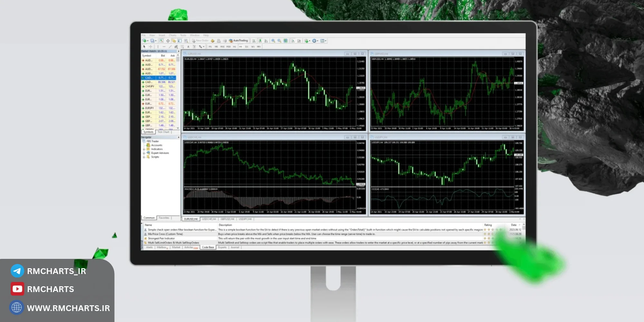Select Accounts in the Navigator tree
Image resolution: width=644 pixels, height=322 pixels.
click(x=156, y=145)
